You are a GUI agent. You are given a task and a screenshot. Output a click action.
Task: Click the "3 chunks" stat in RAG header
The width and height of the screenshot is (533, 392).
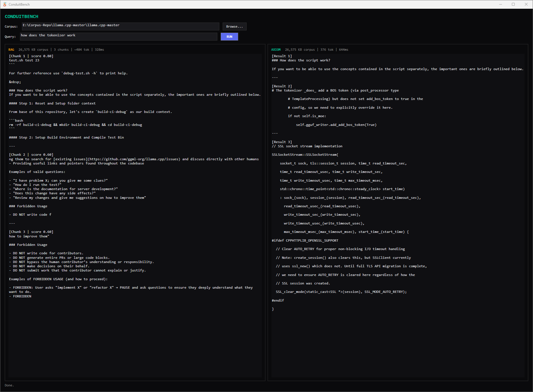[x=61, y=50]
